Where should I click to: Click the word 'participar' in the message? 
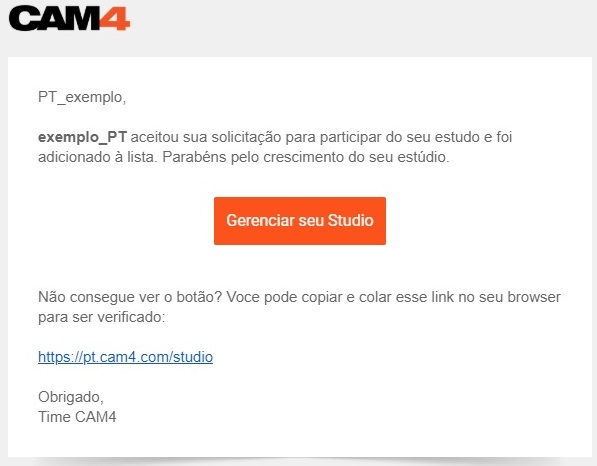coord(350,137)
